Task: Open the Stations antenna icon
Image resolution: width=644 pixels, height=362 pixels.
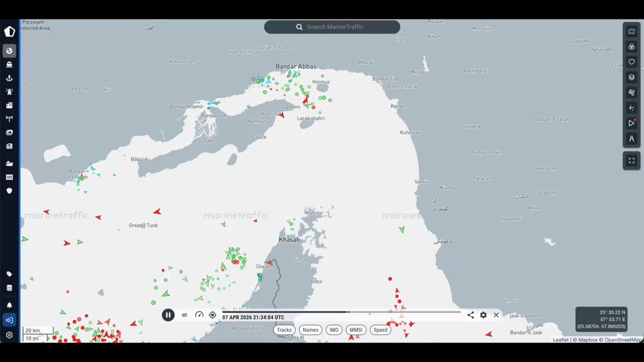Action: pos(9,119)
